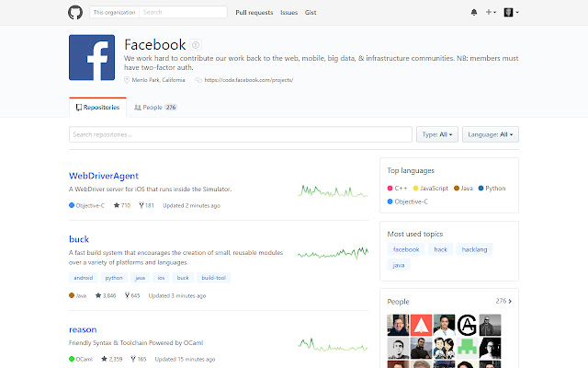Select the hack topic tag
The width and height of the screenshot is (588, 368).
coord(441,249)
